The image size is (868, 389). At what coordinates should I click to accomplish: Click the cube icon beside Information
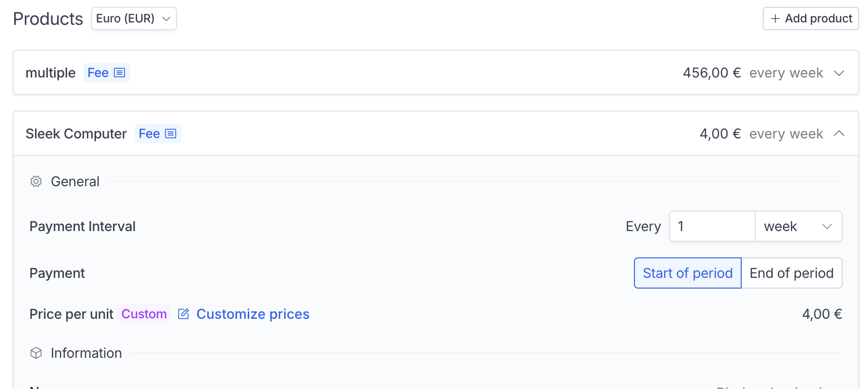tap(36, 353)
